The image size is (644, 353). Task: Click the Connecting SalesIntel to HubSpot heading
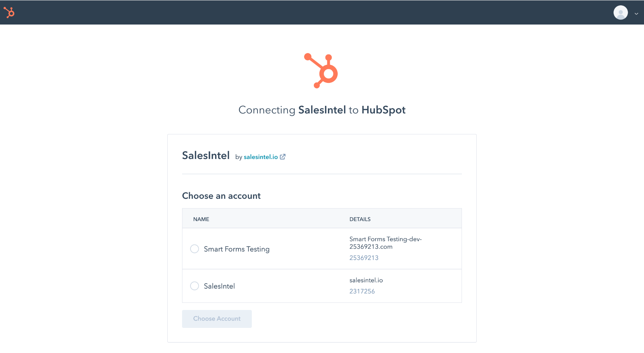(x=322, y=110)
